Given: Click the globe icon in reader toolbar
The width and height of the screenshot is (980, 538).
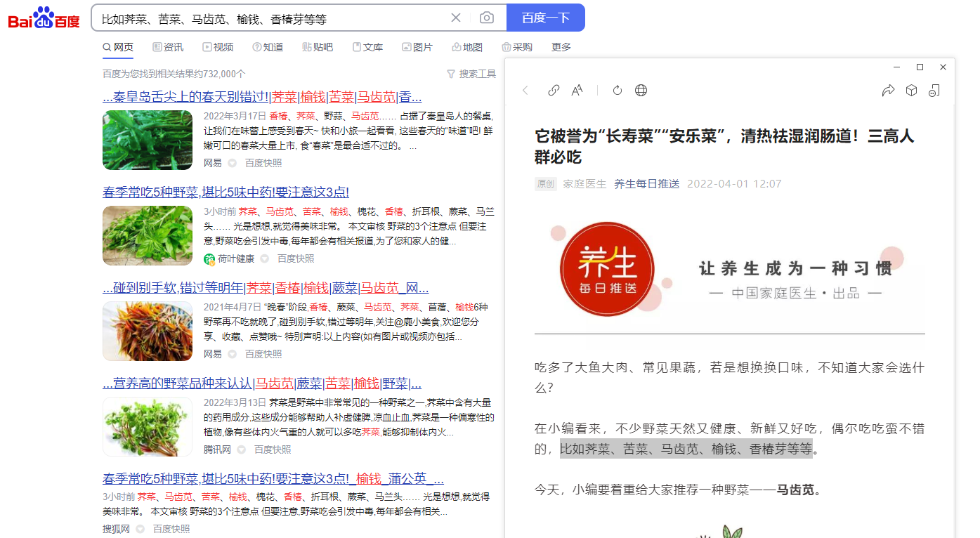Looking at the screenshot, I should [641, 90].
